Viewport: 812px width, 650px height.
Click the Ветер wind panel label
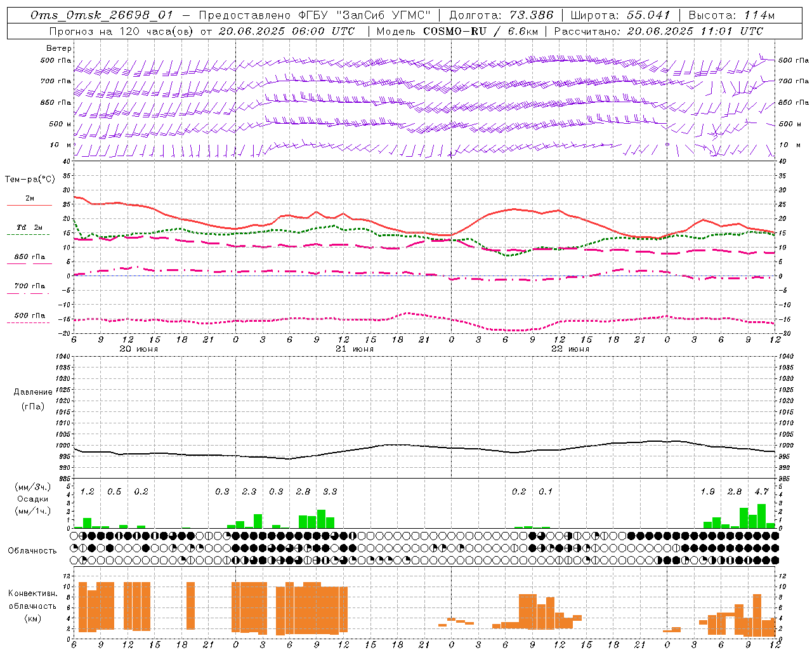(x=59, y=48)
